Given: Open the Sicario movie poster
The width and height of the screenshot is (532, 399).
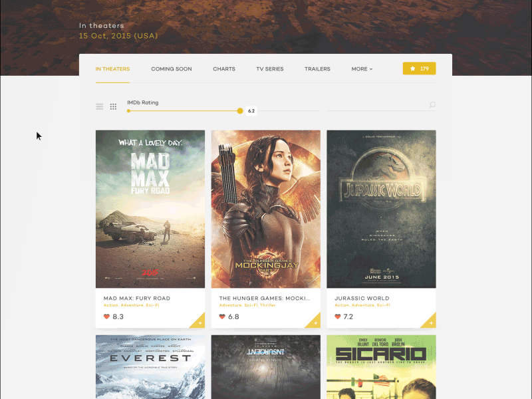Looking at the screenshot, I should (x=381, y=367).
